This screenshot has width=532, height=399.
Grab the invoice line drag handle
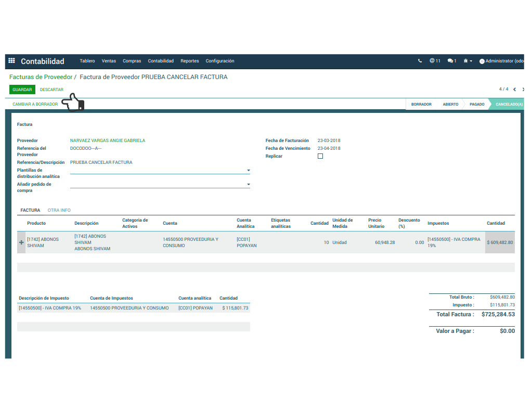tap(21, 242)
